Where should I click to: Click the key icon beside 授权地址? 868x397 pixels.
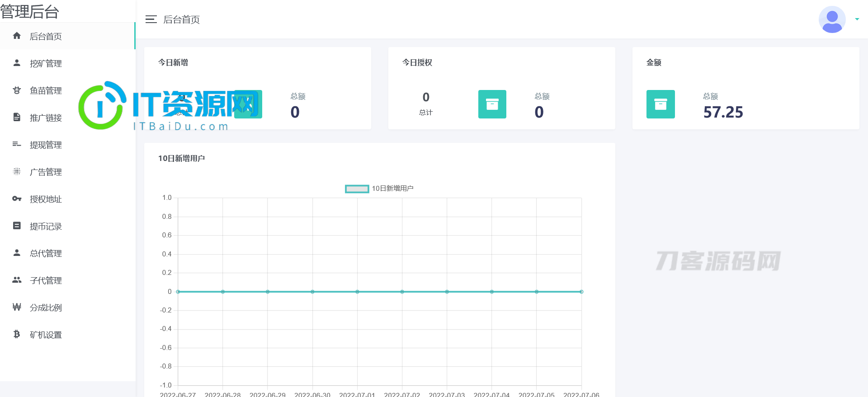17,198
